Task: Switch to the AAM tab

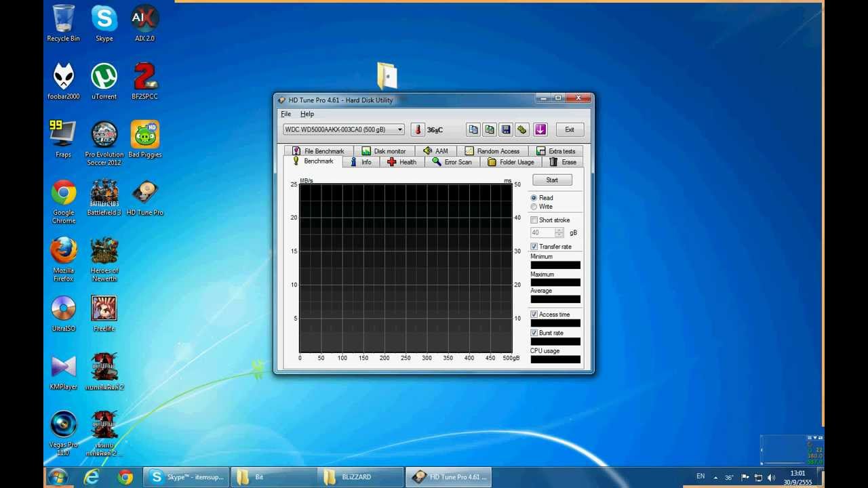Action: pos(435,151)
